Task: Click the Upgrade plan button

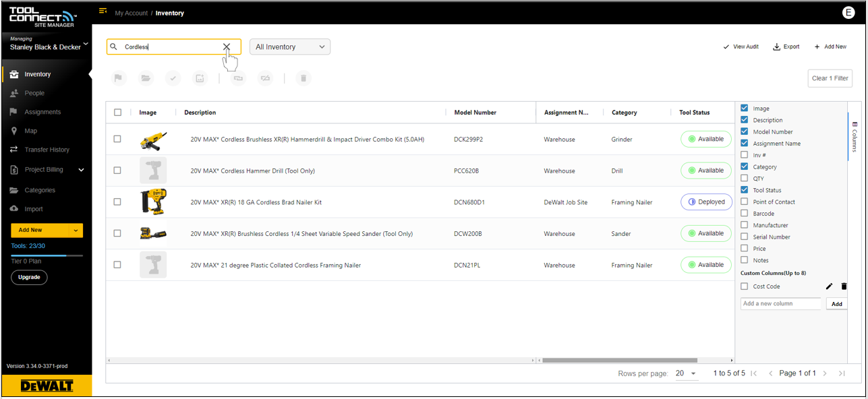Action: 30,277
